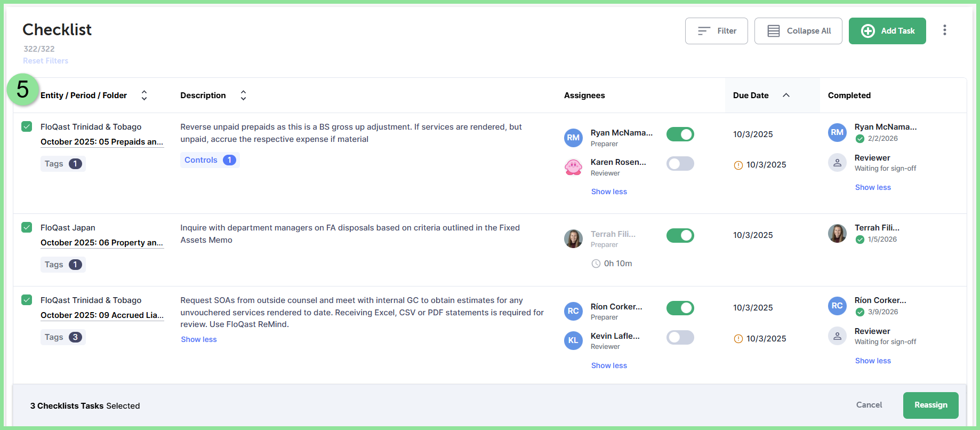Click the RC avatar in the Completed column

point(837,306)
